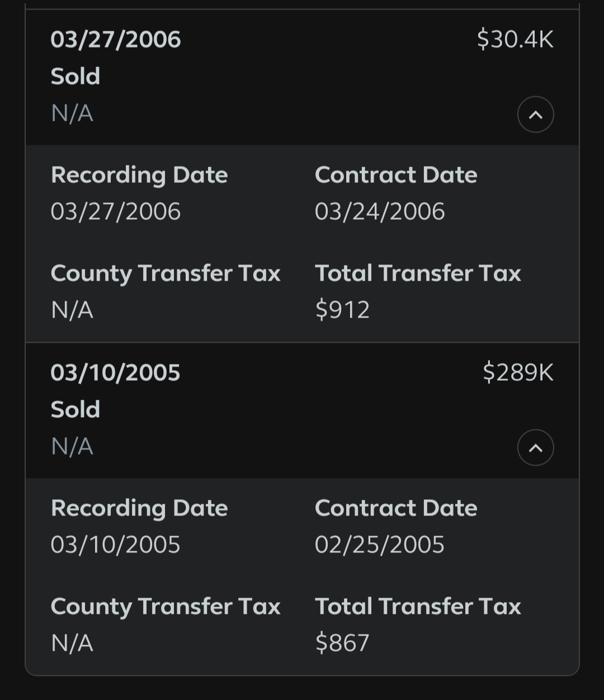This screenshot has height=700, width=604.
Task: Click Total Transfer Tax label in 2005 record
Action: 418,607
